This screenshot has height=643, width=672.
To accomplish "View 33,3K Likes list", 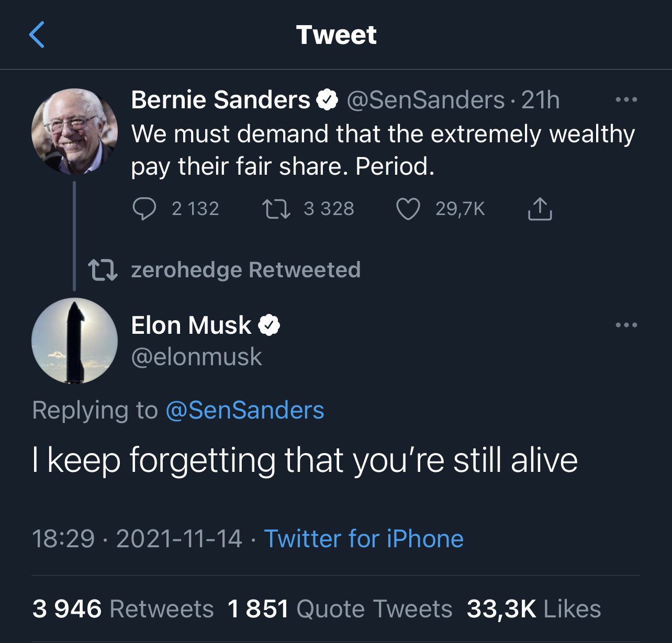I will click(x=534, y=609).
